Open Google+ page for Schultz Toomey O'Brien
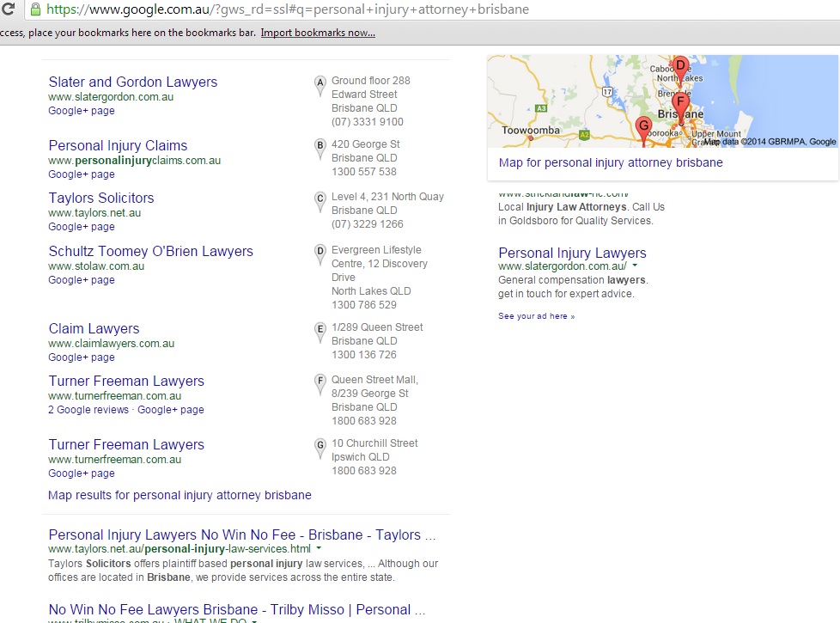This screenshot has width=840, height=623. pyautogui.click(x=82, y=280)
